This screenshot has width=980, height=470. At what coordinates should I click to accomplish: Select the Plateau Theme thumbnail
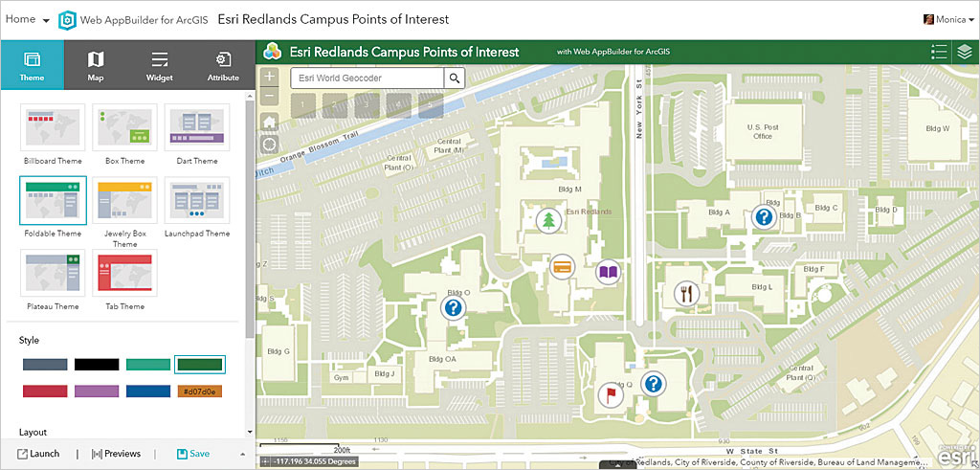coord(54,273)
